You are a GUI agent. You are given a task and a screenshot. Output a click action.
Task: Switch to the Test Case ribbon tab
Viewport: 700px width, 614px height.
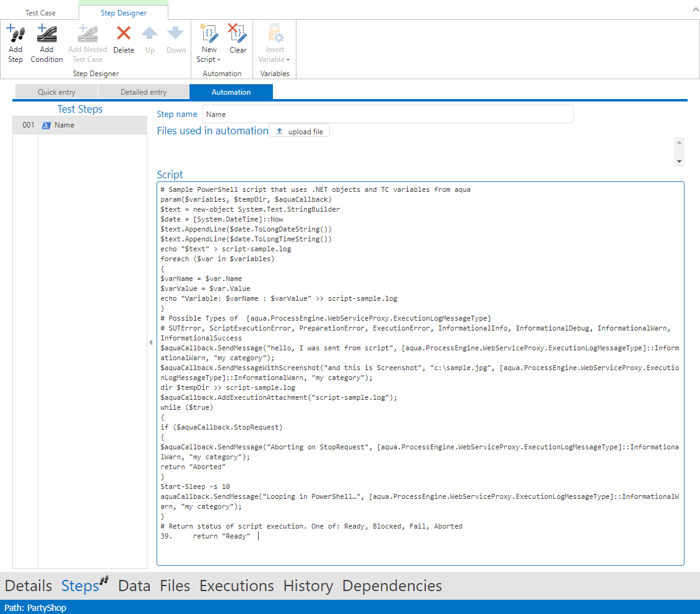pyautogui.click(x=40, y=12)
